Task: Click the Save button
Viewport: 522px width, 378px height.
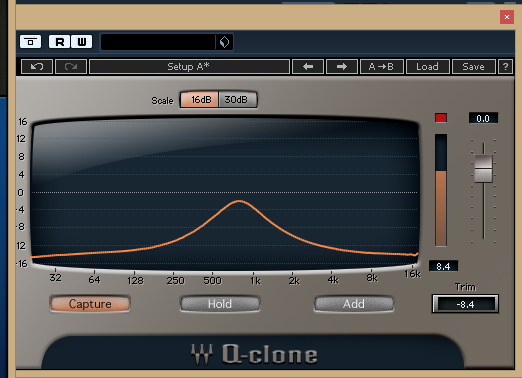Action: pyautogui.click(x=473, y=67)
